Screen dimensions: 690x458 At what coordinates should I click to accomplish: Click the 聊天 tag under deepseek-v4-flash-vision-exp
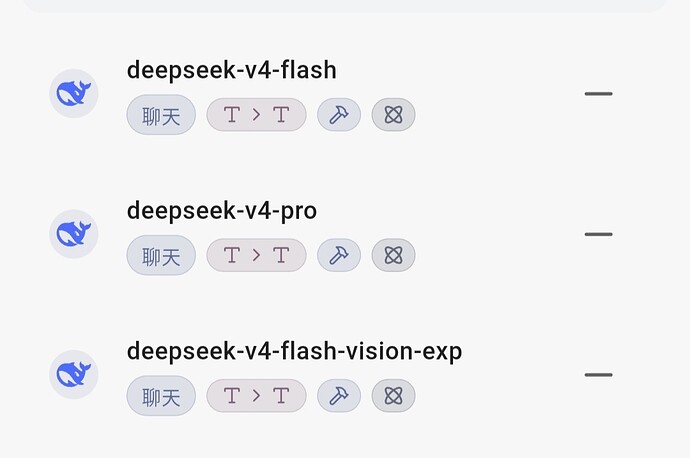tap(161, 396)
